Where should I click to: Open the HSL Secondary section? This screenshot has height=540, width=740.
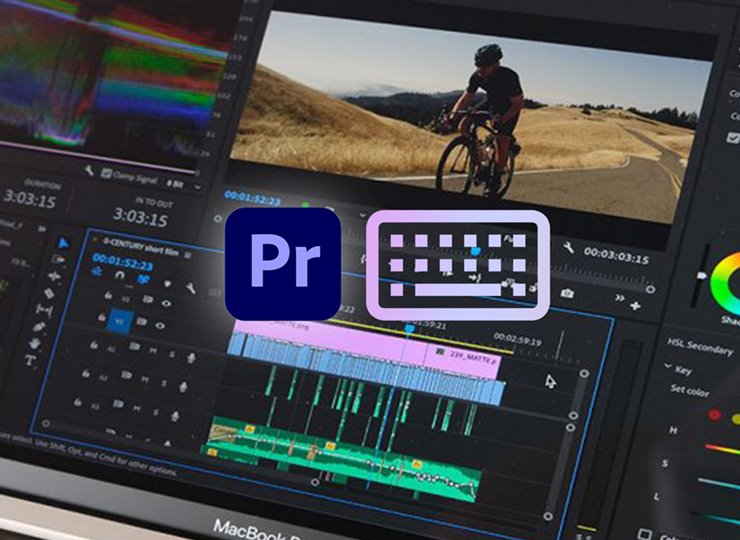(699, 347)
